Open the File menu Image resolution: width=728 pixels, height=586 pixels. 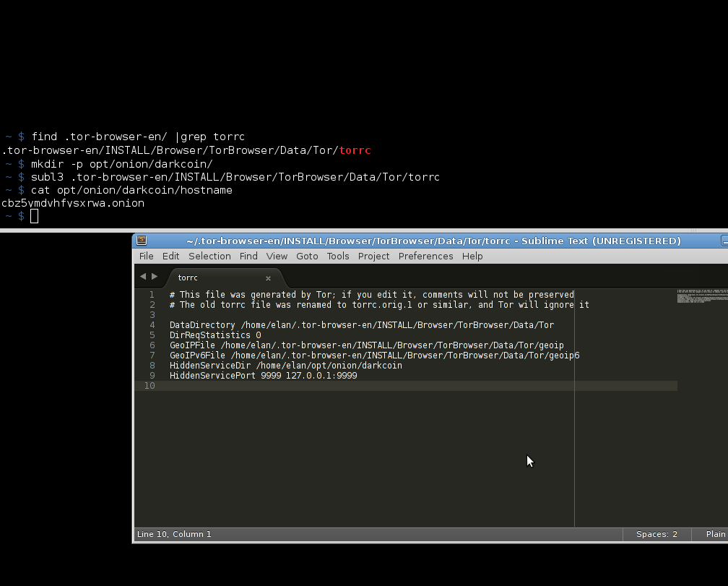(x=146, y=256)
